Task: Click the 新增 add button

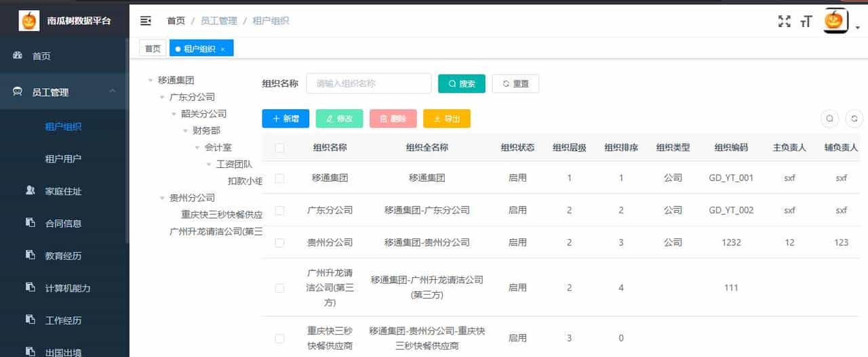Action: click(x=285, y=119)
